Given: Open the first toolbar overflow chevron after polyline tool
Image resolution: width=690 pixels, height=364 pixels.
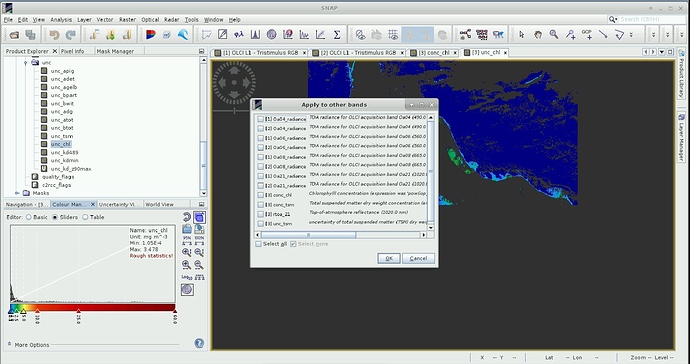Looking at the screenshot, I should click(x=631, y=34).
